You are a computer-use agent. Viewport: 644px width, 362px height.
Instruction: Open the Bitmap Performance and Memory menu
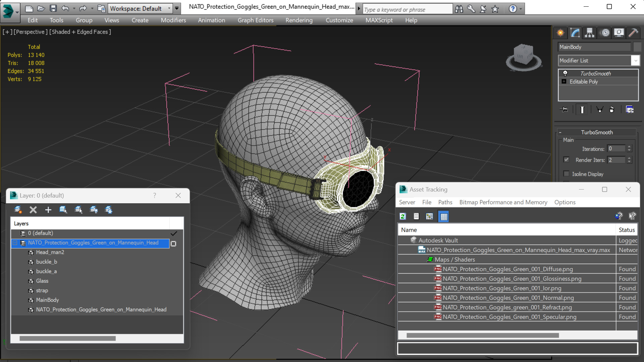pos(503,202)
